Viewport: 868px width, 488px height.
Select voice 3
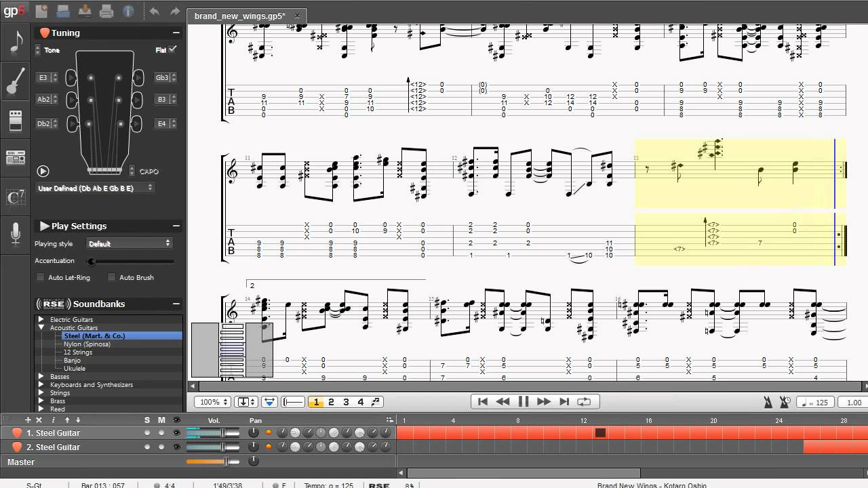[346, 402]
